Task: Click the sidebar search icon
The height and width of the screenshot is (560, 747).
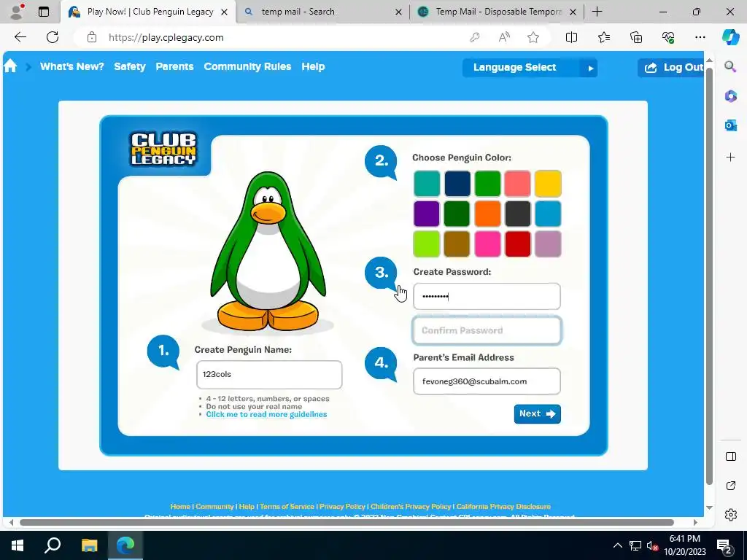Action: pos(730,66)
